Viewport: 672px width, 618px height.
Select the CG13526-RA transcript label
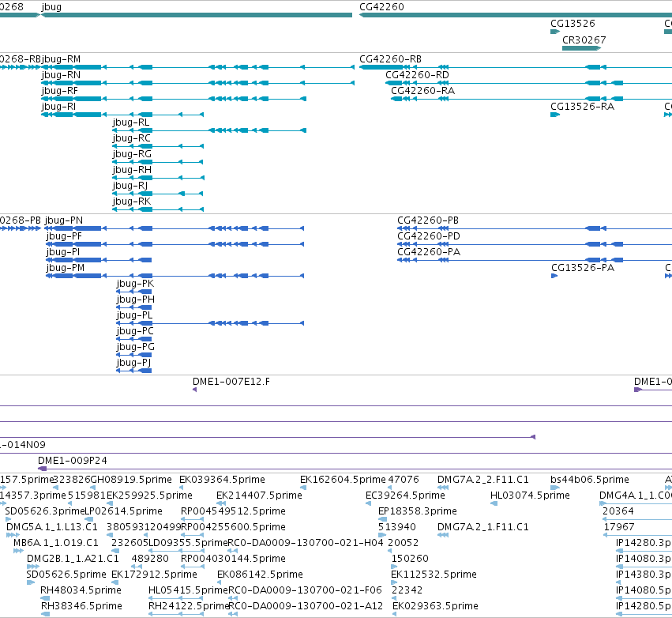tap(583, 107)
